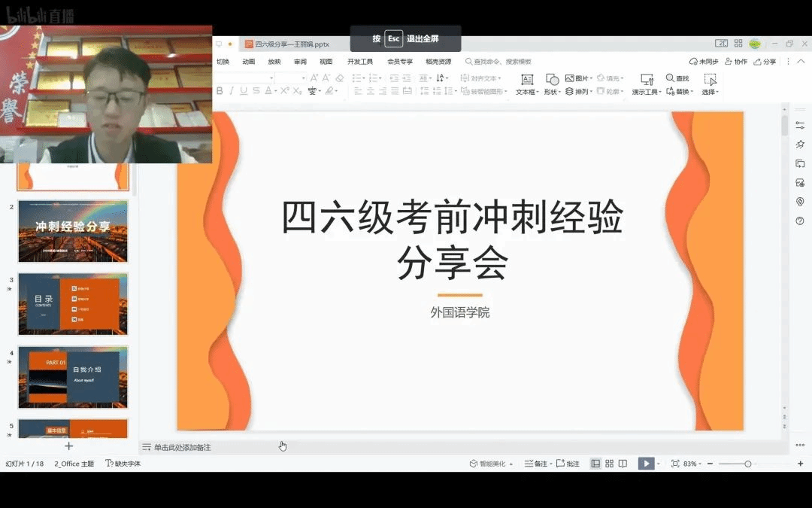Switch to slide sorter grid view
Viewport: 812px width, 508px height.
click(609, 464)
